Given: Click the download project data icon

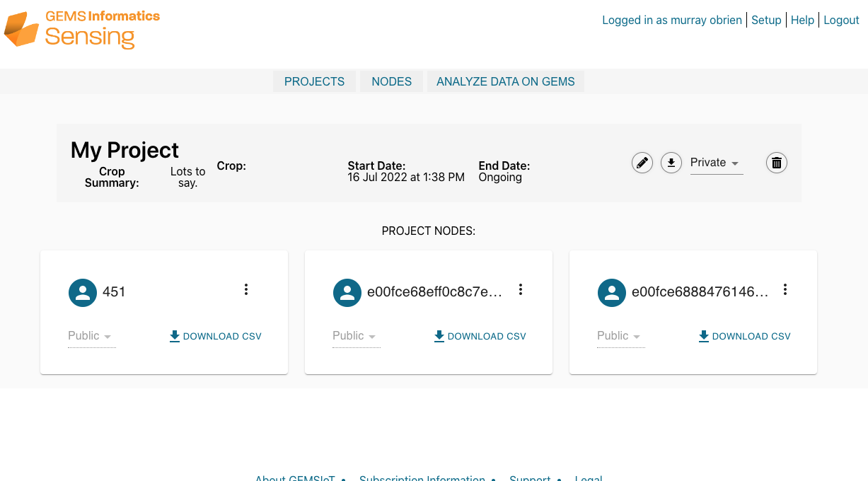Looking at the screenshot, I should pyautogui.click(x=671, y=163).
